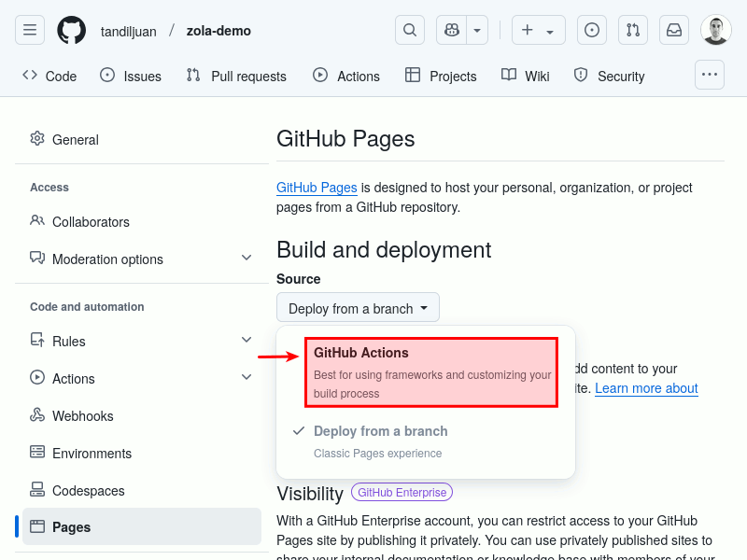This screenshot has height=560, width=747.
Task: Click the GitHub Enterprise badge
Action: (x=402, y=493)
